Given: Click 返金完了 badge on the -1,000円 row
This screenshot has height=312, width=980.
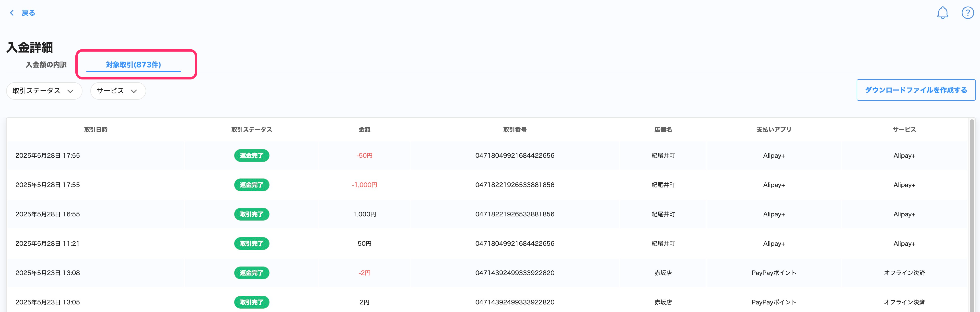Looking at the screenshot, I should [x=251, y=185].
